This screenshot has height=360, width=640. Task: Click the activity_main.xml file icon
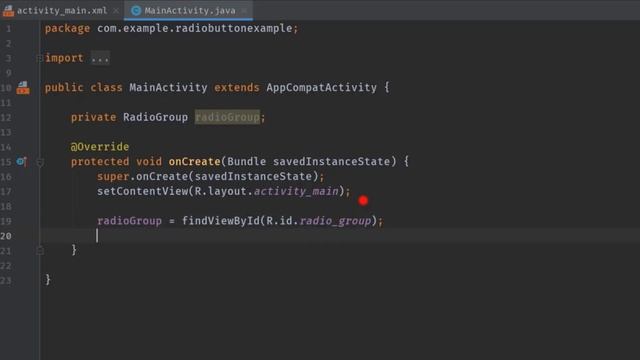pyautogui.click(x=8, y=11)
